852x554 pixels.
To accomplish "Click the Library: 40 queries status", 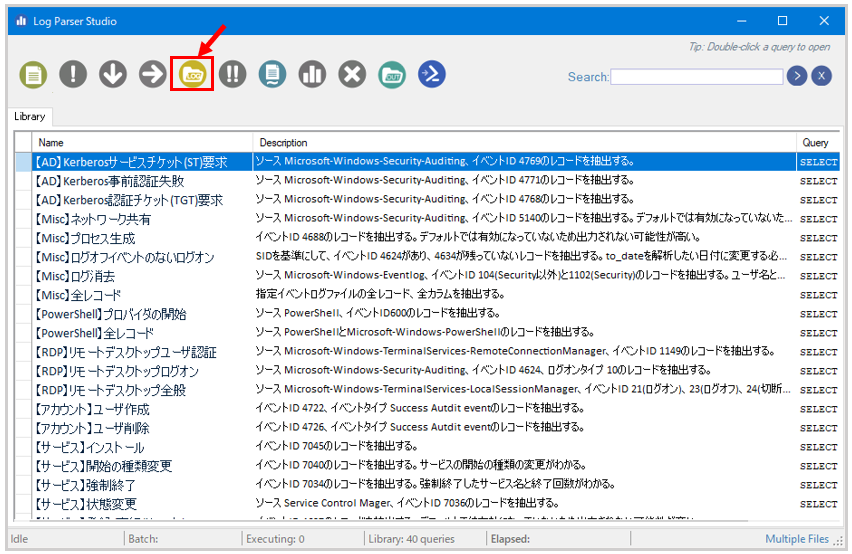I will click(x=411, y=539).
